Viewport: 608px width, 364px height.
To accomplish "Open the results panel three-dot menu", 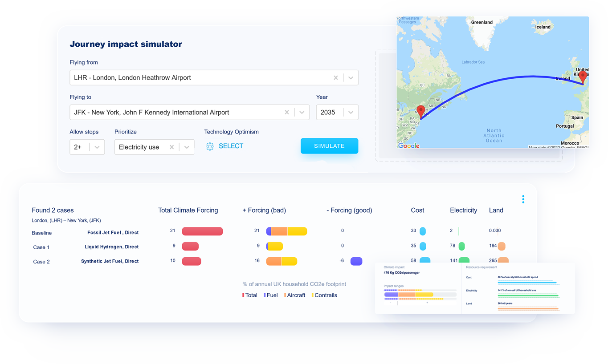I will [x=523, y=199].
